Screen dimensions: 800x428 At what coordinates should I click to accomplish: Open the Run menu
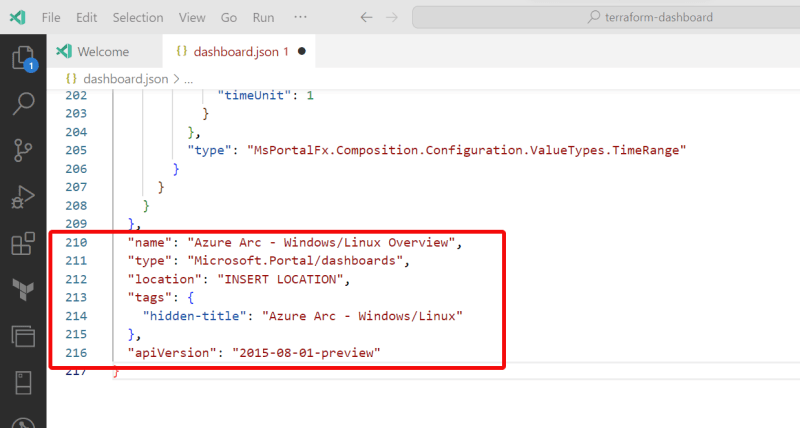click(263, 17)
